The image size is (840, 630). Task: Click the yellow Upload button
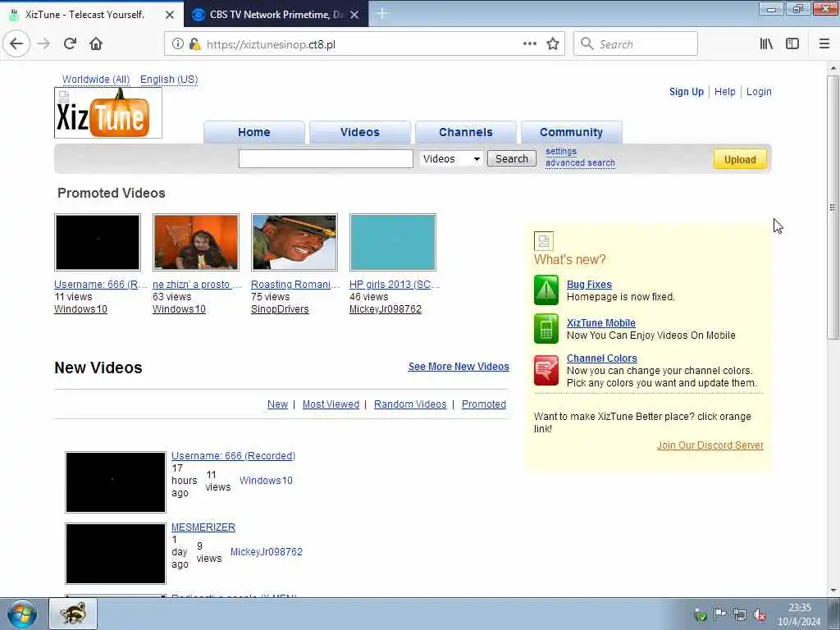pyautogui.click(x=740, y=159)
